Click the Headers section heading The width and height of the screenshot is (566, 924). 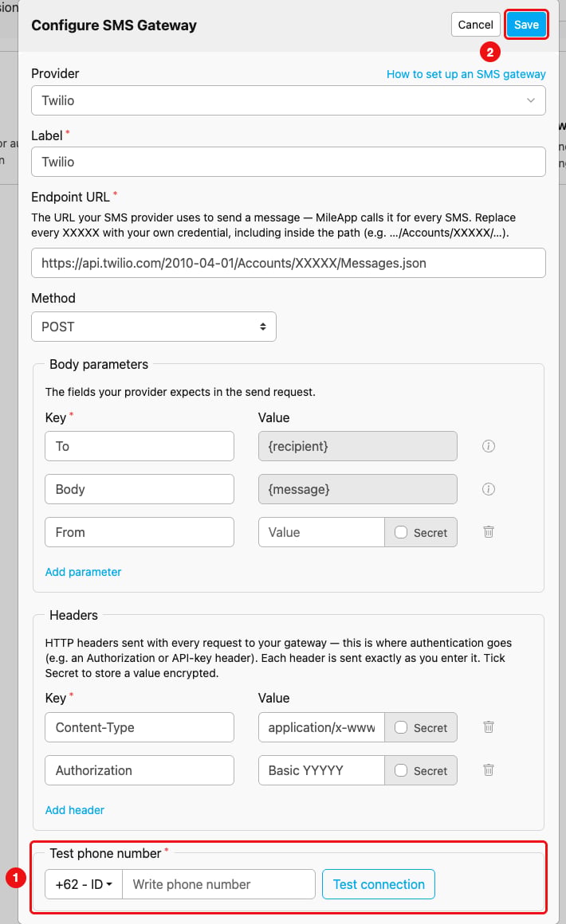(x=73, y=615)
